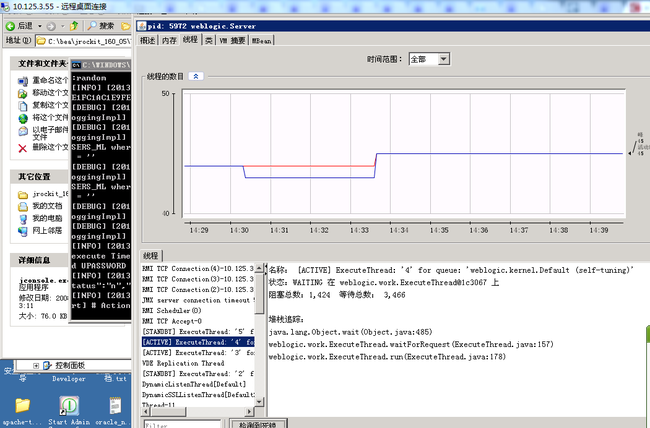Screen dimensions: 650x428
Task: Open the jrockit folder icon under 其它位置
Action: pyautogui.click(x=23, y=195)
